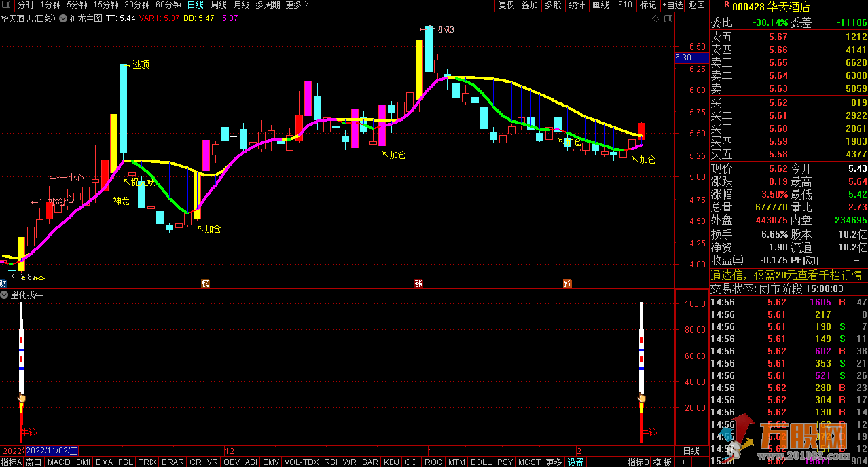Select the RSI indicator
Viewport: 868px width, 467px height.
tap(330, 462)
